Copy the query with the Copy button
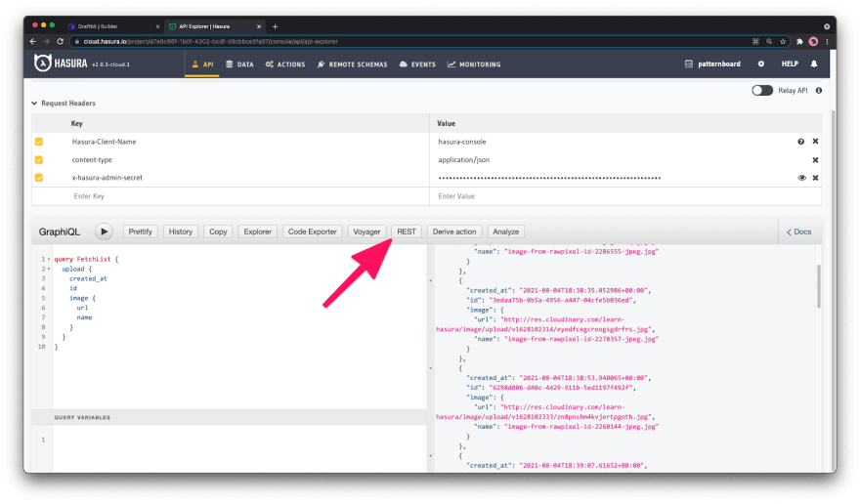 point(218,231)
